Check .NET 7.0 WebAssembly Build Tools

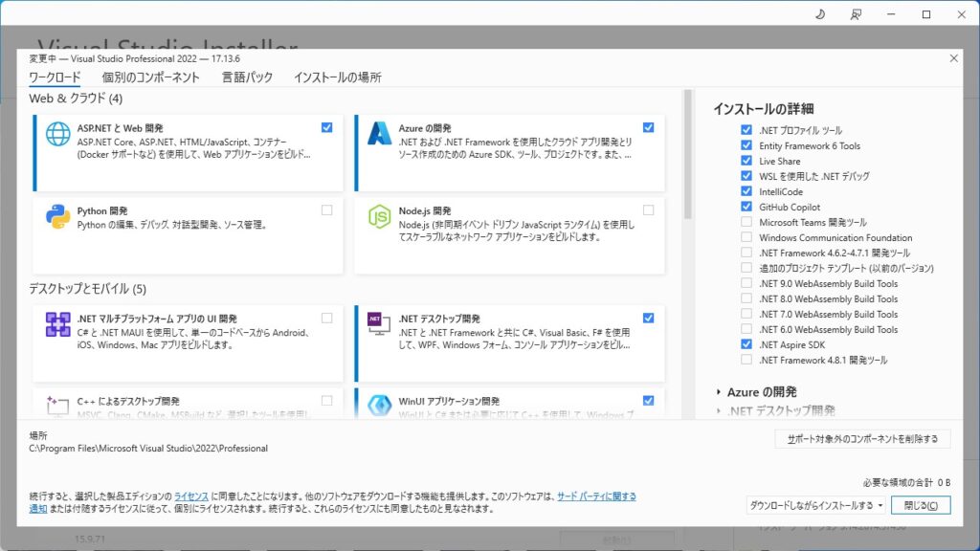point(746,314)
